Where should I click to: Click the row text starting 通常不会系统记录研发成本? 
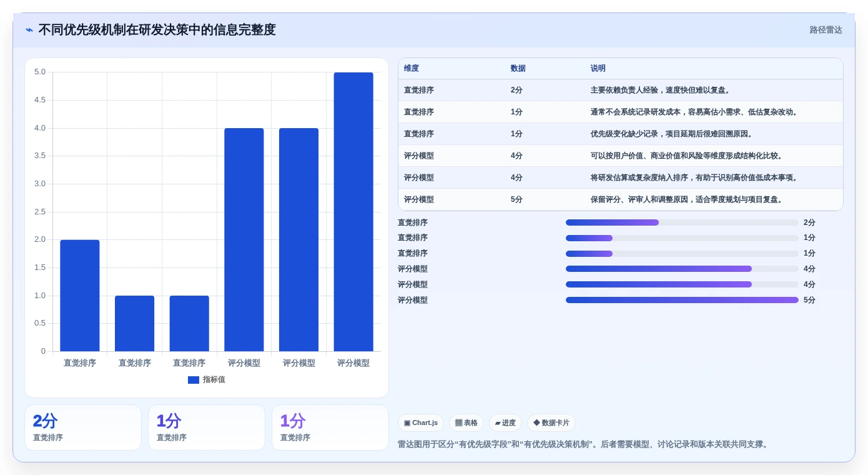click(x=694, y=112)
